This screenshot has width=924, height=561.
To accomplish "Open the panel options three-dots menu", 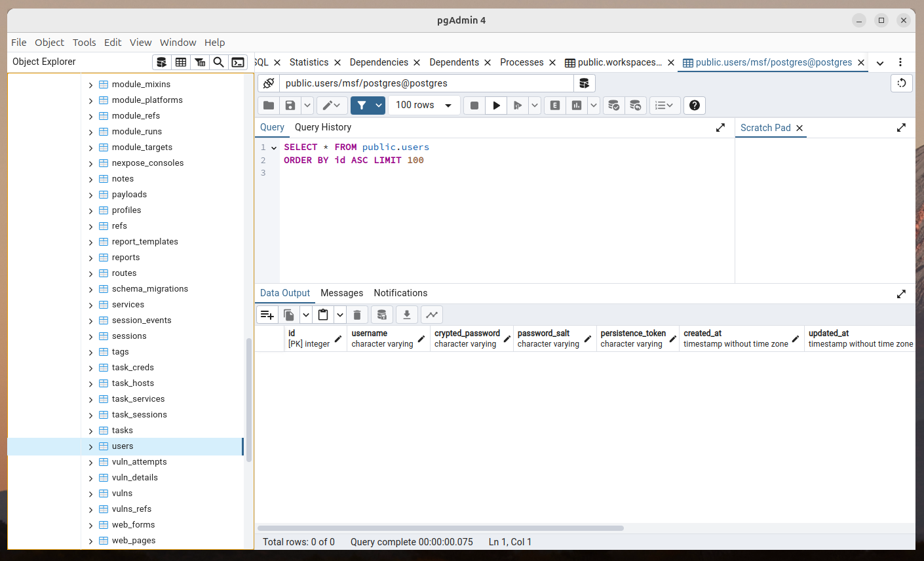I will click(x=900, y=62).
